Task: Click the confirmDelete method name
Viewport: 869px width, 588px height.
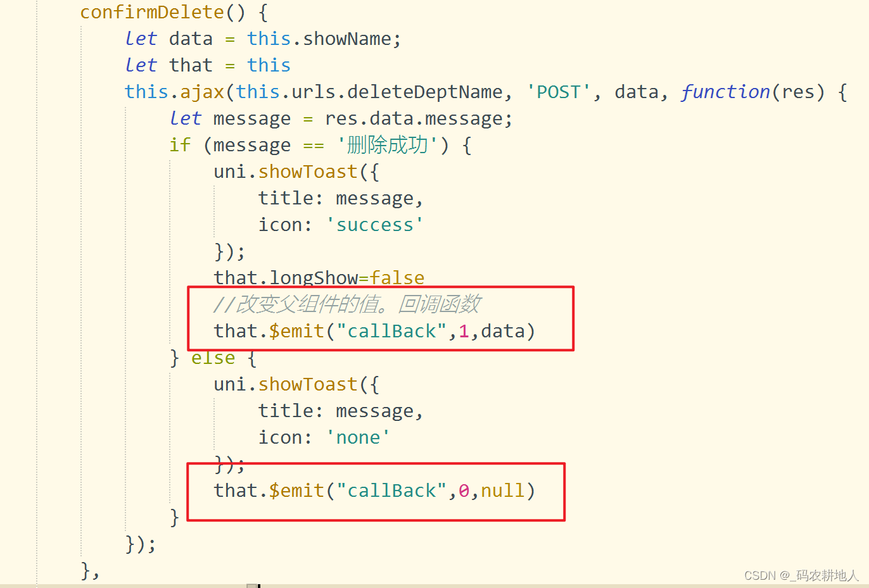Action: [152, 12]
